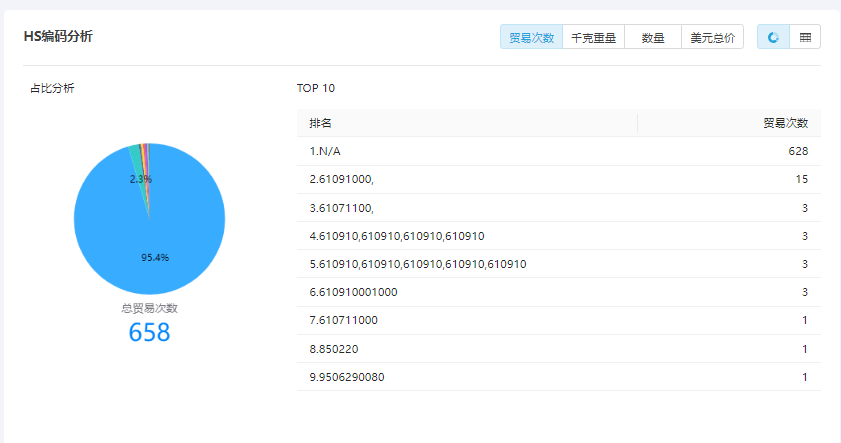This screenshot has width=841, height=443.
Task: Click the 贸易次数 column header in table
Action: click(x=785, y=123)
